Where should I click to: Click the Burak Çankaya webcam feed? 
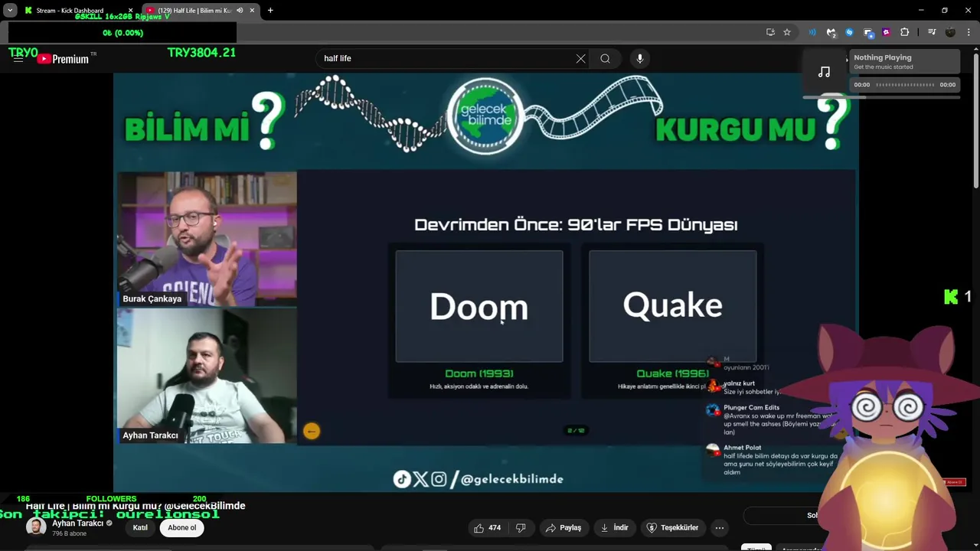coord(207,239)
